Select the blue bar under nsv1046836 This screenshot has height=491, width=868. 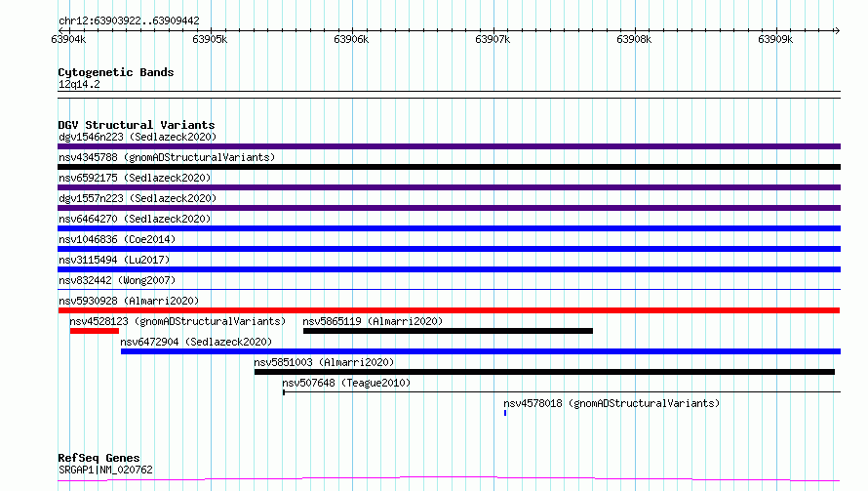[449, 249]
